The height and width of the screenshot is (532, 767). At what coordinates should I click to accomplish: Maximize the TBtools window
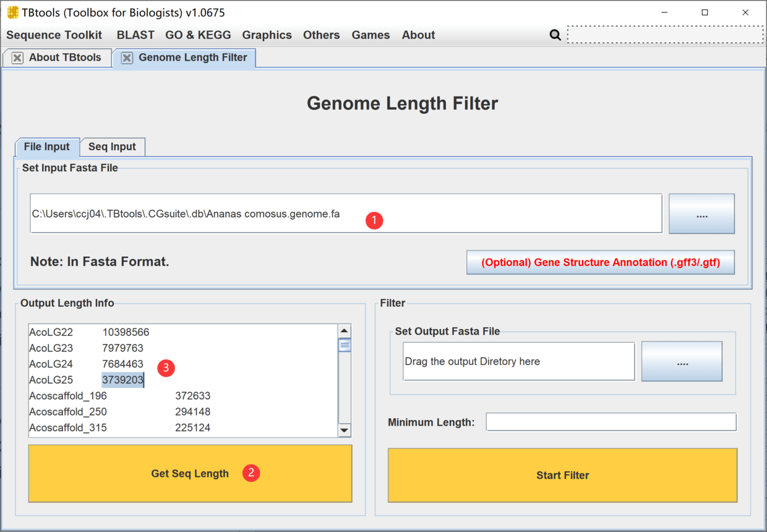click(705, 12)
